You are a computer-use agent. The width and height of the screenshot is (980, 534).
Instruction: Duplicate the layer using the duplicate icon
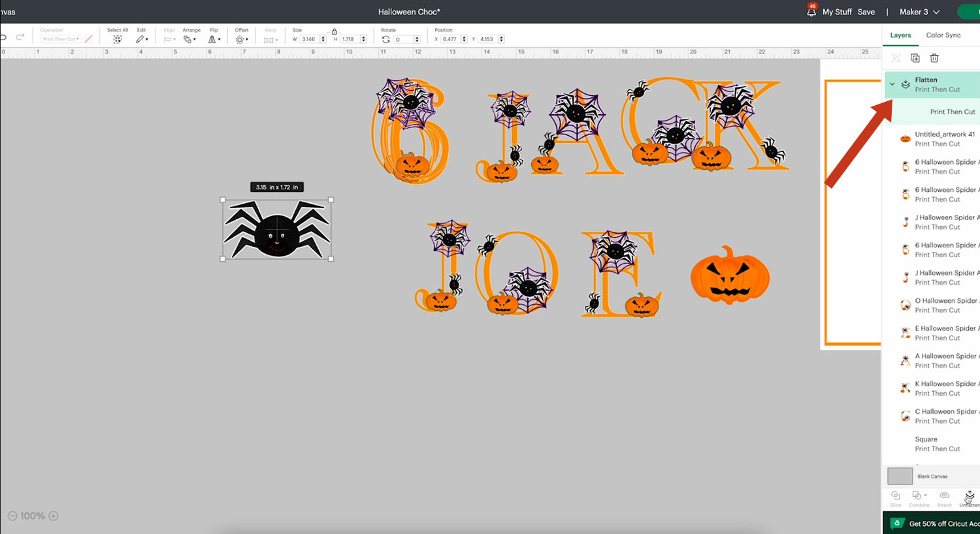(x=915, y=58)
